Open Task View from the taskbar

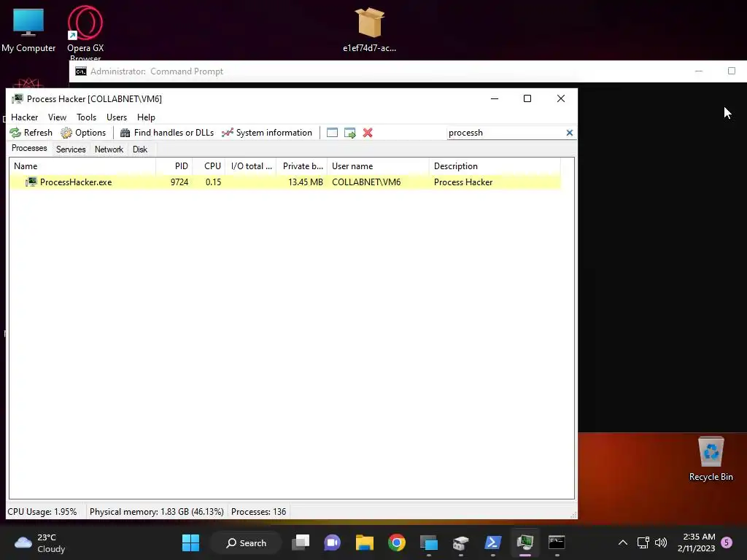[x=301, y=542]
